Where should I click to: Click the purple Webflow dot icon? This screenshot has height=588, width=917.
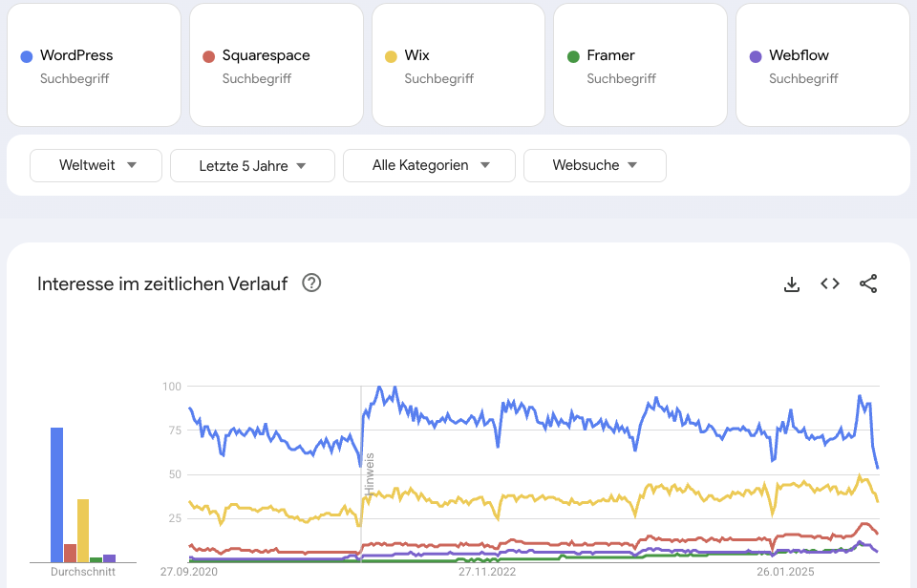tap(756, 56)
